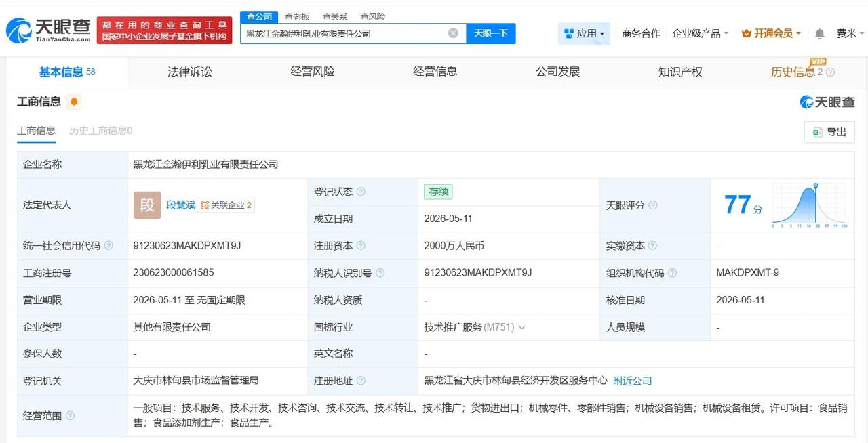This screenshot has width=868, height=443.
Task: Select the 查关系 search tab
Action: click(x=335, y=16)
